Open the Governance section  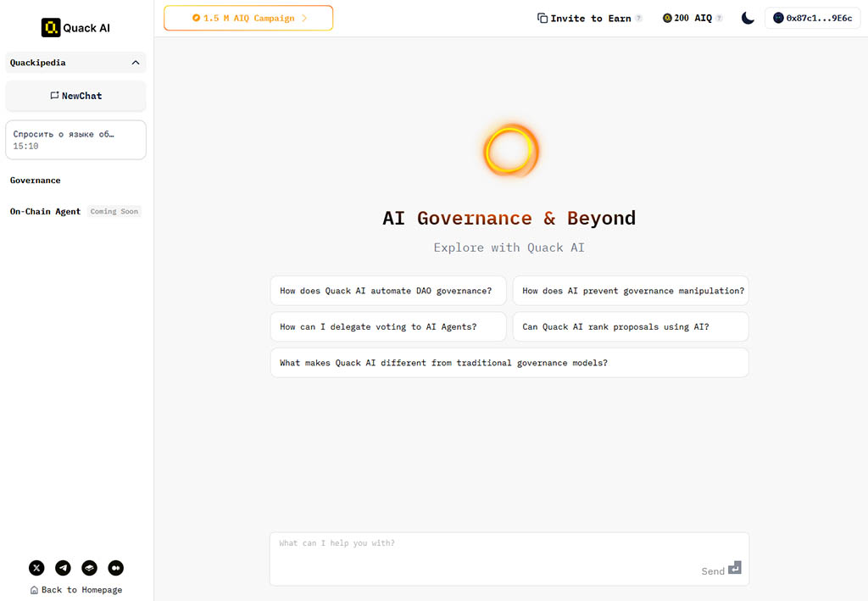click(36, 181)
